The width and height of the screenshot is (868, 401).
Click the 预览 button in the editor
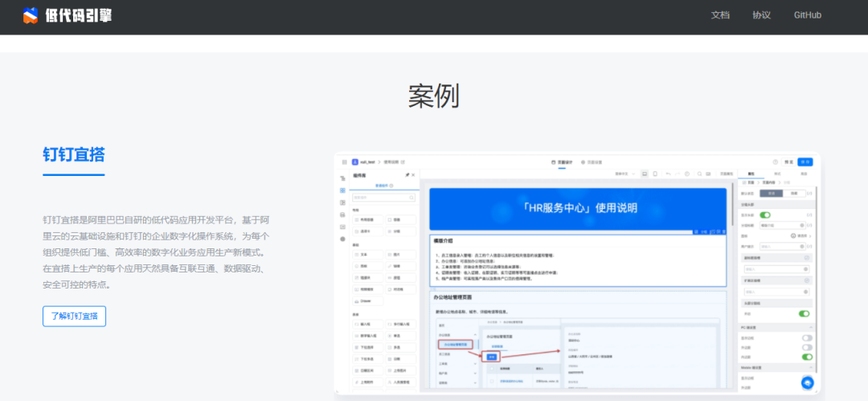point(788,162)
